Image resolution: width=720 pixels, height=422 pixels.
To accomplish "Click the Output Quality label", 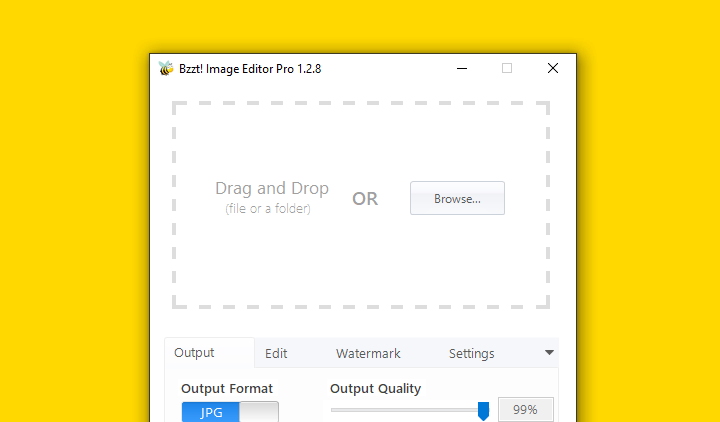I will 375,388.
